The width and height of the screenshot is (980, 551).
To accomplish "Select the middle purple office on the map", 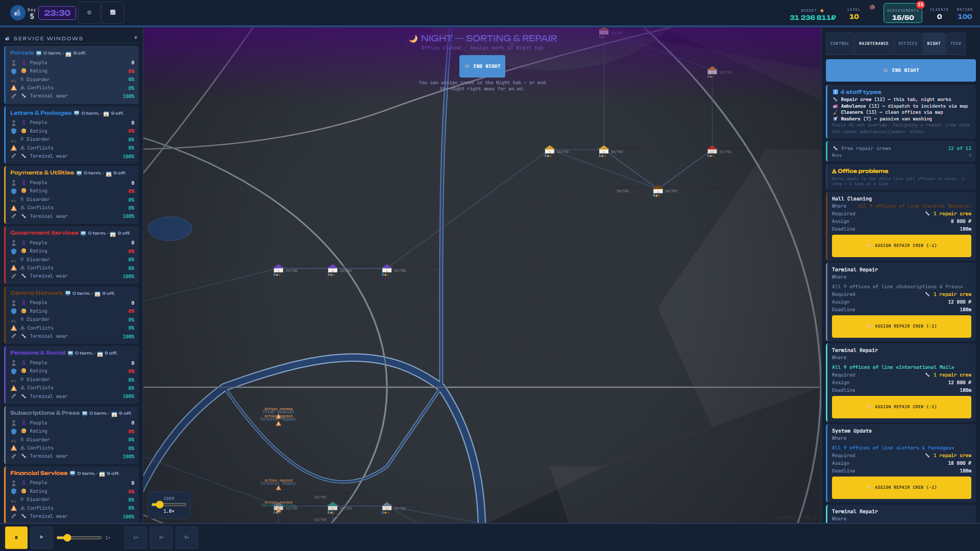I will click(x=333, y=269).
